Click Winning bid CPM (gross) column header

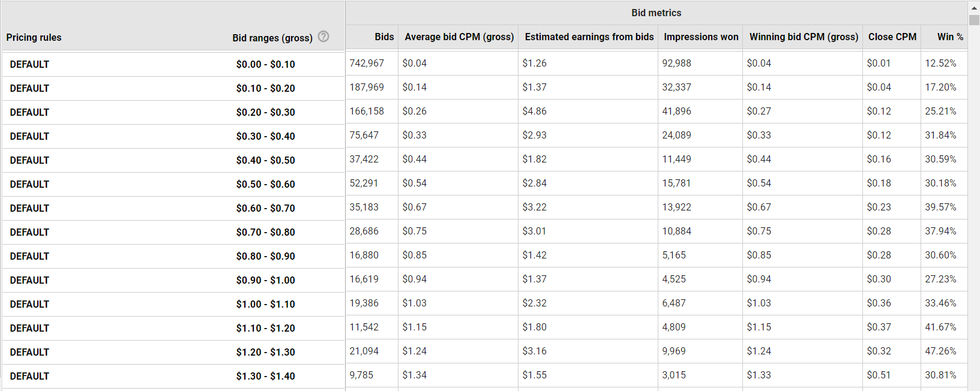[804, 37]
